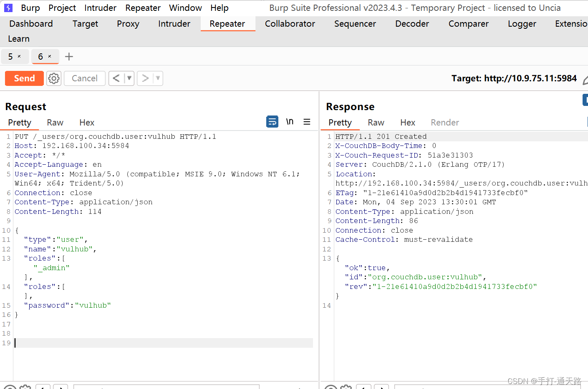This screenshot has height=389, width=588.
Task: Open the Project menu
Action: [62, 8]
